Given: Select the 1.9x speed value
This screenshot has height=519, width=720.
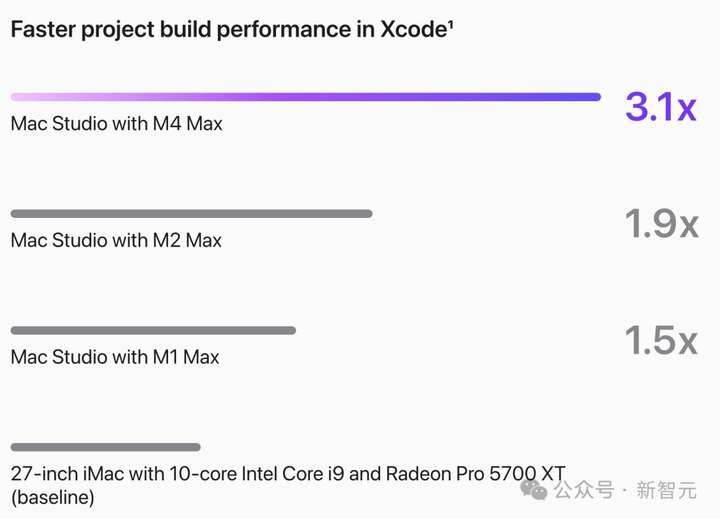Looking at the screenshot, I should [x=660, y=224].
